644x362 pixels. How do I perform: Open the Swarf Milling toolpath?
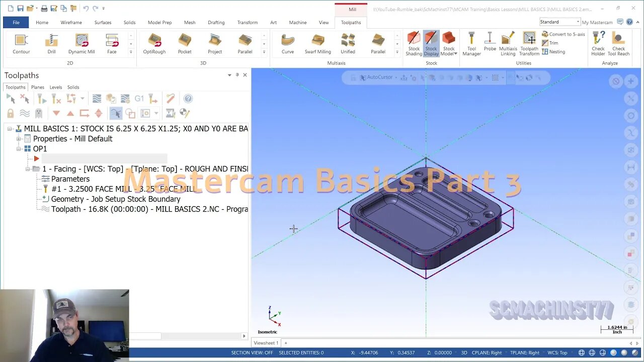(x=318, y=44)
